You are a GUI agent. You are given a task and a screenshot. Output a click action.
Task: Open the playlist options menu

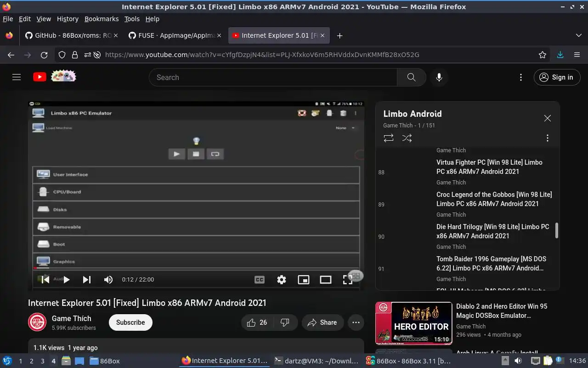[547, 138]
